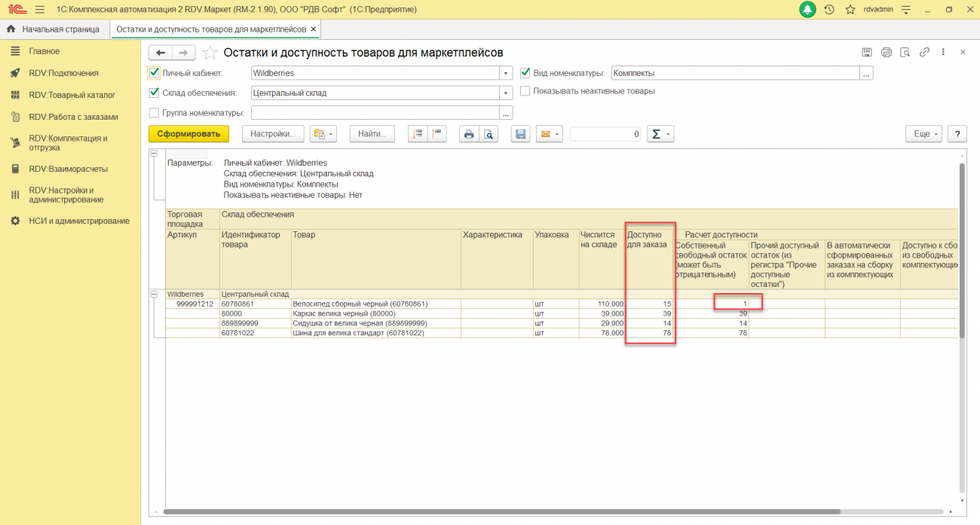
Task: Get link to report icon
Action: coord(924,52)
